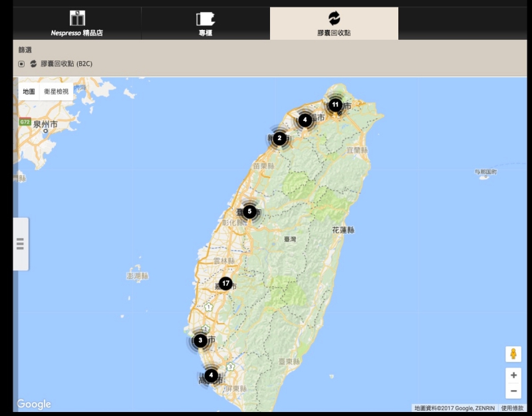The width and height of the screenshot is (532, 416).
Task: Click the boutique icon above Nespresso 精品店
Action: pyautogui.click(x=77, y=18)
